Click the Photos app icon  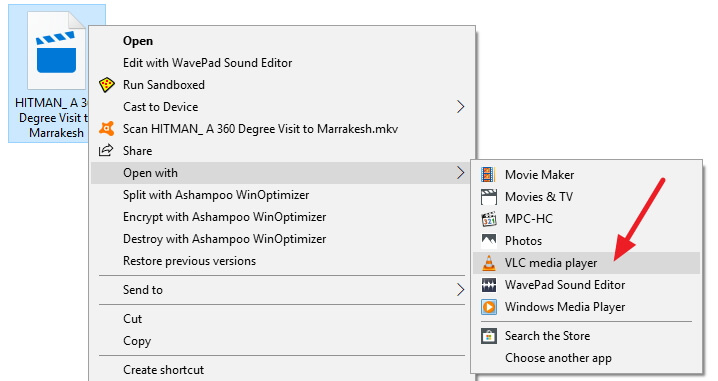tap(489, 240)
